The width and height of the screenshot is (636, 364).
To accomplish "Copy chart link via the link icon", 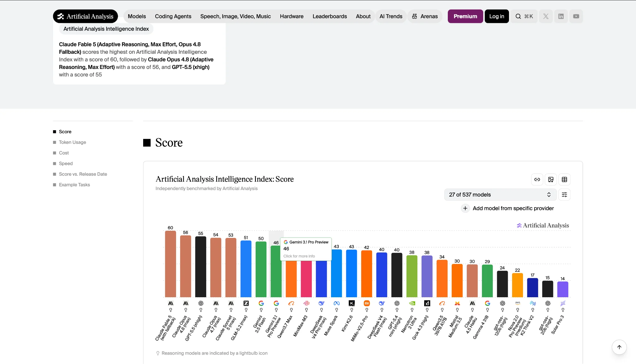I will tap(537, 180).
